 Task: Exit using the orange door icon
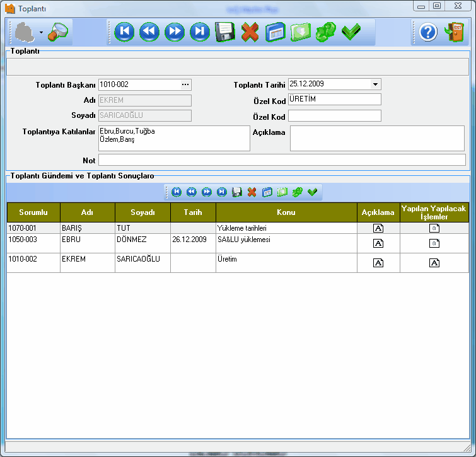click(x=454, y=32)
